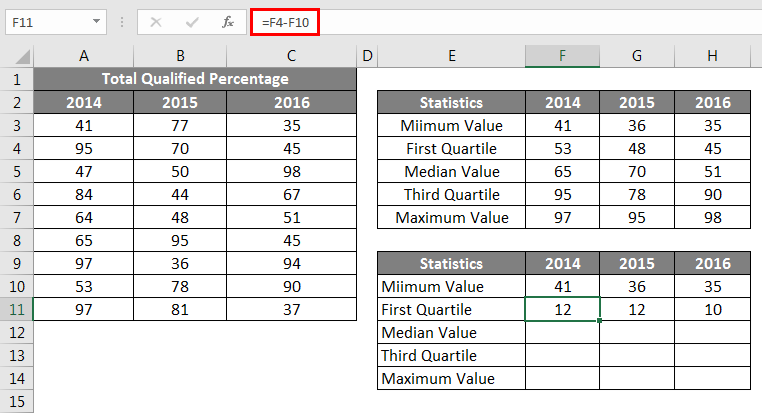The image size is (762, 413).
Task: Click the 2015 header in cell B2
Action: coord(180,103)
